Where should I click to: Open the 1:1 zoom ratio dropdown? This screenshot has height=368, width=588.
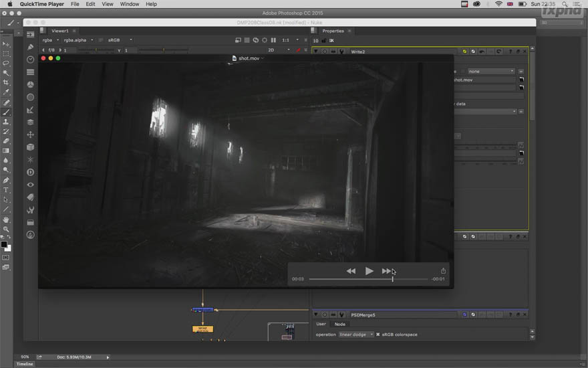291,40
